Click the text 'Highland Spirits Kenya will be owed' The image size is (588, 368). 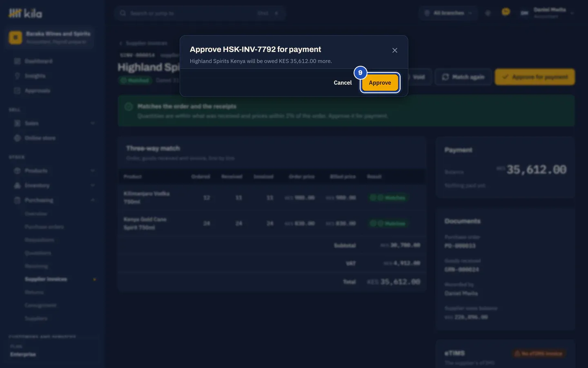tap(234, 61)
